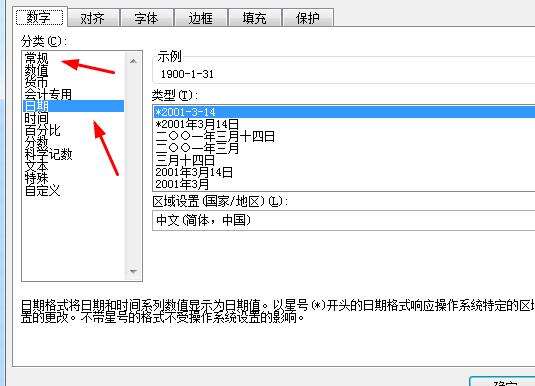This screenshot has height=386, width=535.
Task: Choose 分数 category
Action: [73, 142]
